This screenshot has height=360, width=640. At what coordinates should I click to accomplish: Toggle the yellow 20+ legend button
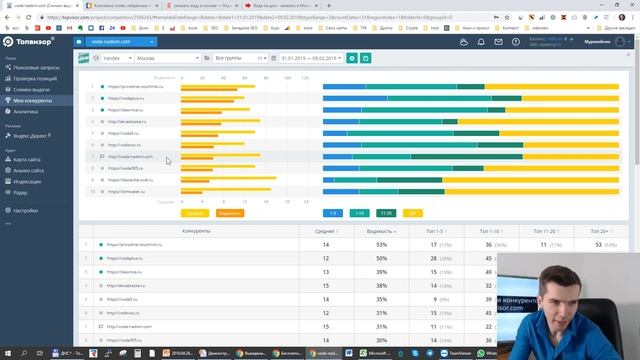(x=413, y=213)
